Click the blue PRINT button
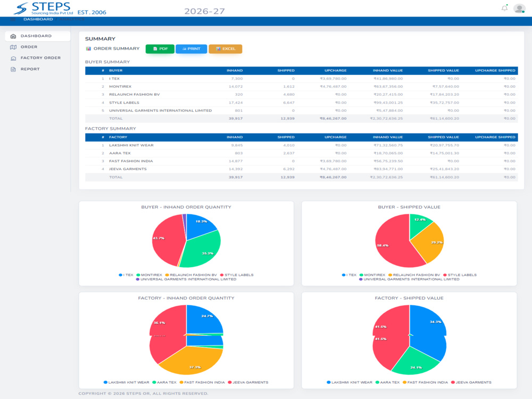This screenshot has width=532, height=399. [x=191, y=49]
